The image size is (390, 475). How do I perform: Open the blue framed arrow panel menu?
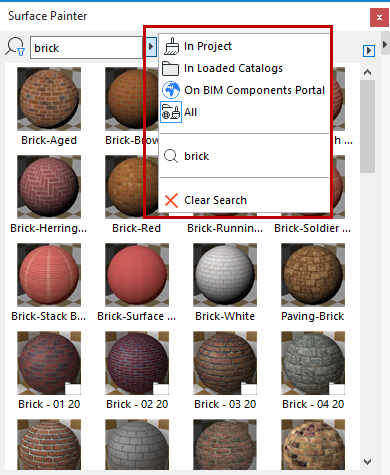click(369, 51)
